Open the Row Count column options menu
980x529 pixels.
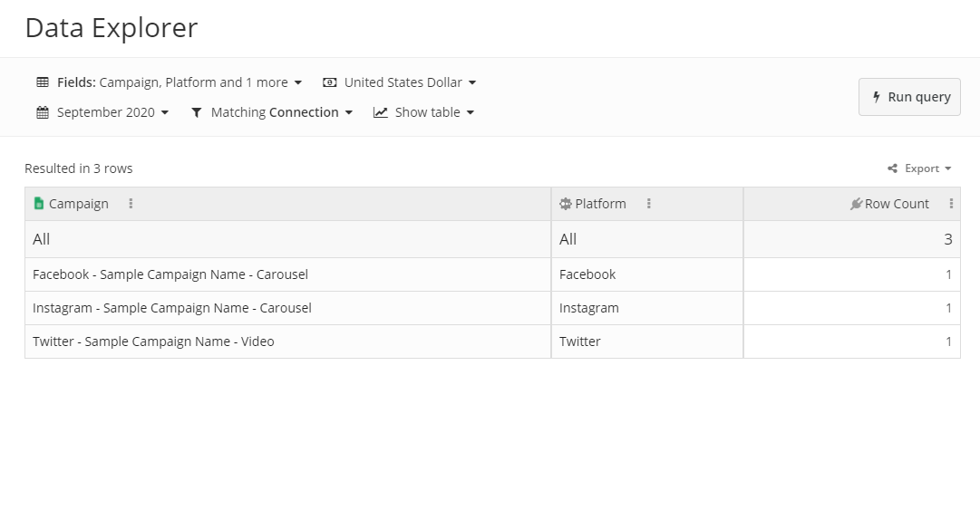tap(950, 203)
